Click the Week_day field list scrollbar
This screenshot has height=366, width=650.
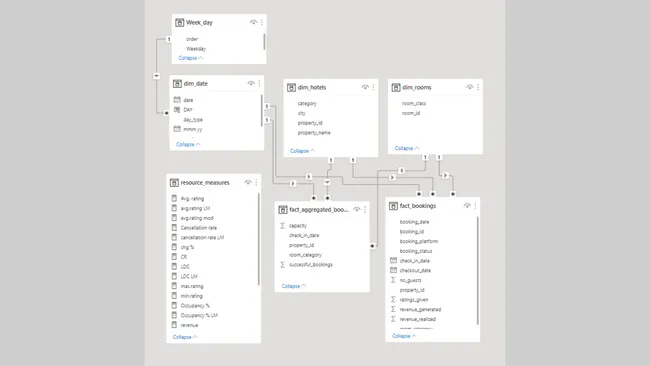point(264,42)
